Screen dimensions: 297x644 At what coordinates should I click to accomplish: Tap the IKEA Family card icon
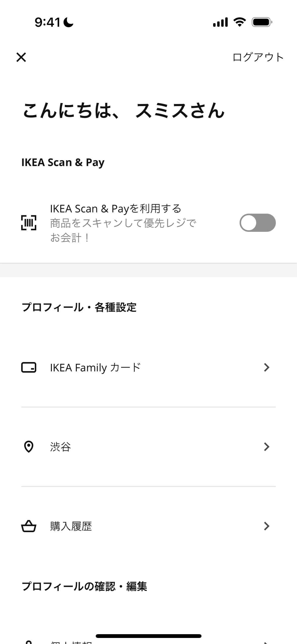coord(28,367)
